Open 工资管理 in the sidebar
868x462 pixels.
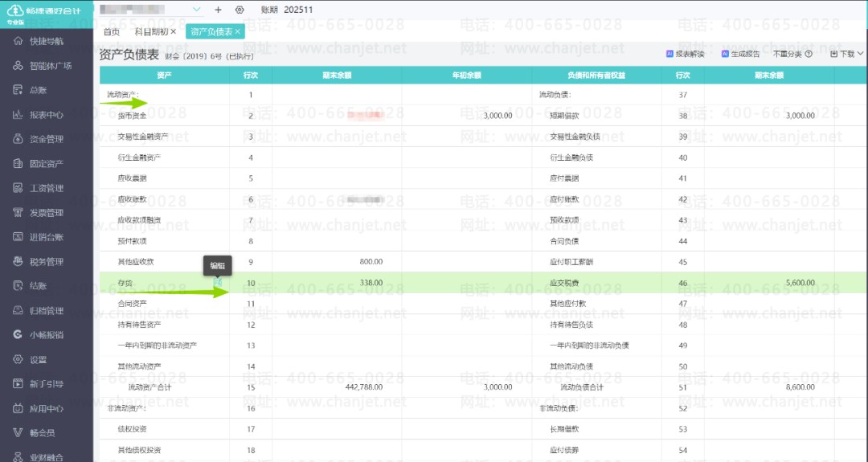point(47,188)
